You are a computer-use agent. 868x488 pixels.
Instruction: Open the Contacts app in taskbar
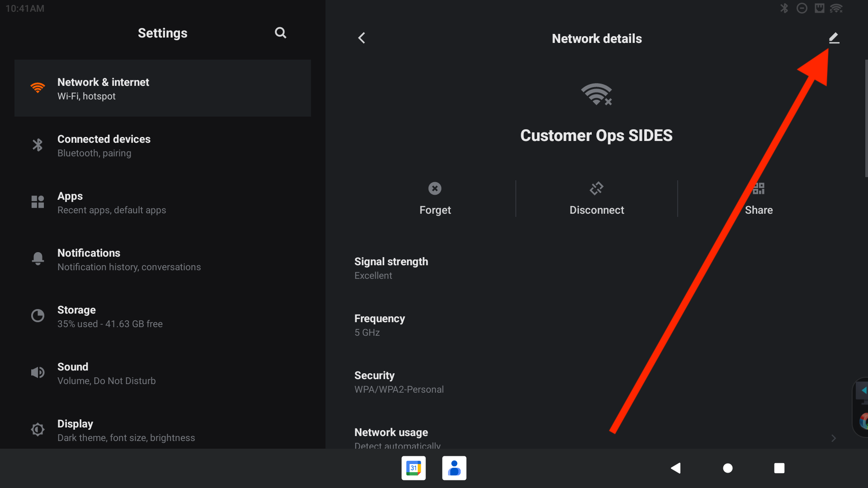point(454,468)
